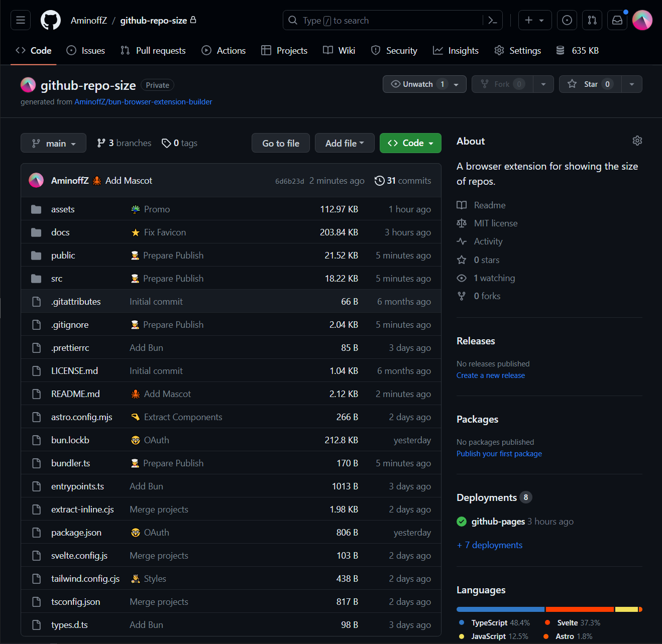Click the Readme book icon
Screen dimensions: 662x644
462,205
